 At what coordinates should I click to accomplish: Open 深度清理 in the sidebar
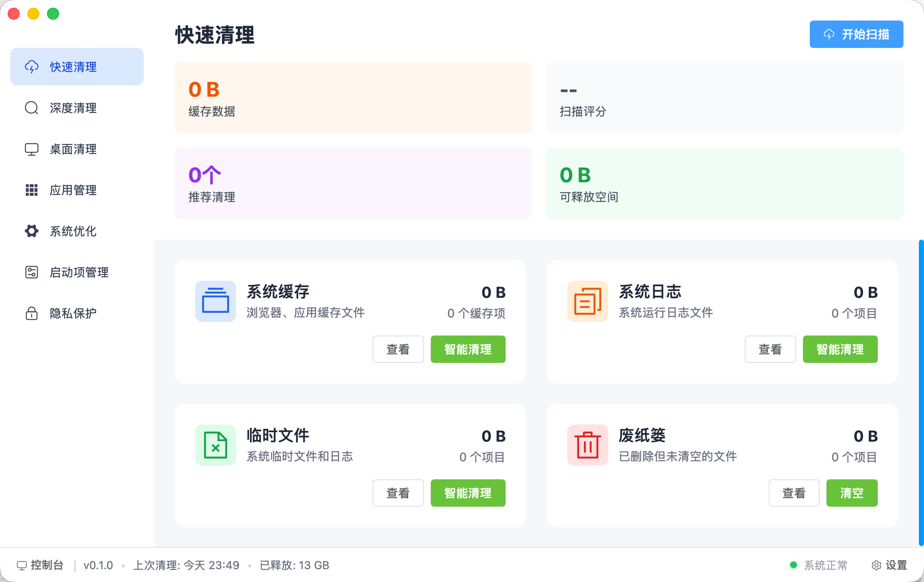coord(73,108)
